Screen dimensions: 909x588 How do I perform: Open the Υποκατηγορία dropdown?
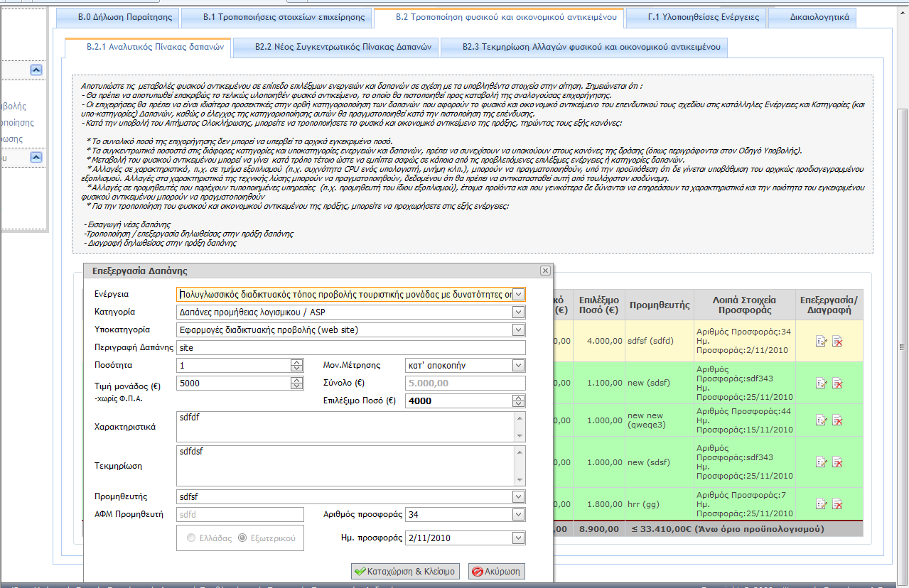coord(519,330)
